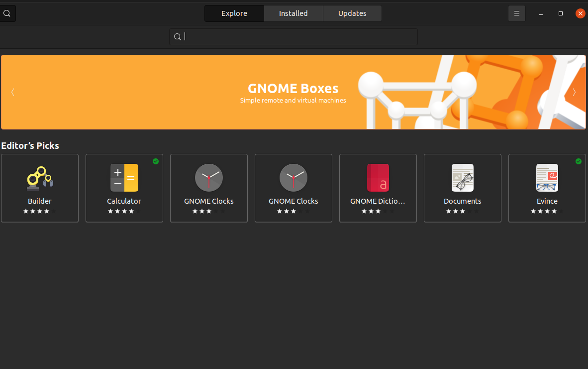Click the Editor's Picks heading
Screen dimensions: 588x369
[30, 145]
